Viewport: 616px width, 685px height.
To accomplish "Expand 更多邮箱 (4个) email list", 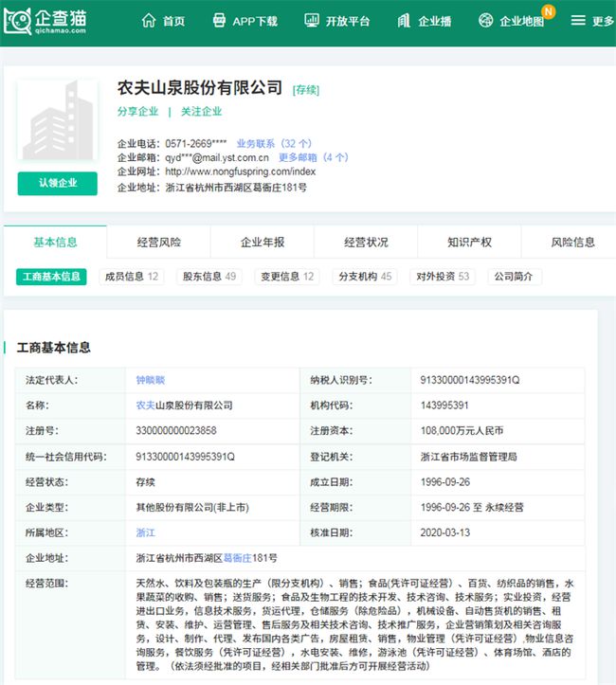I will point(313,157).
